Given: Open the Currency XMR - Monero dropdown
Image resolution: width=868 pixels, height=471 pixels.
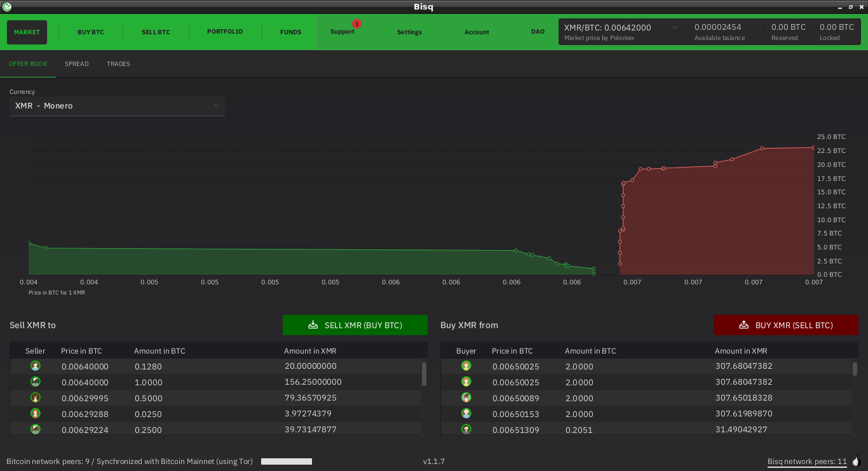Looking at the screenshot, I should coord(117,106).
